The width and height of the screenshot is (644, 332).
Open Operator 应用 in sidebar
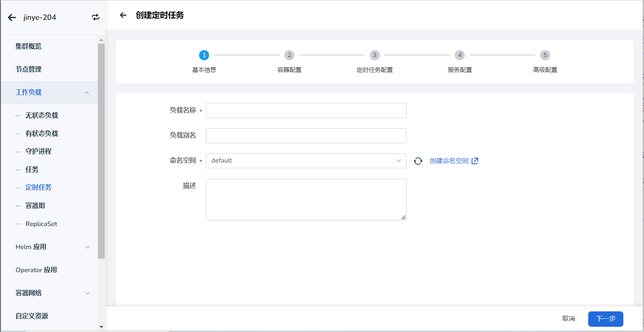36,270
